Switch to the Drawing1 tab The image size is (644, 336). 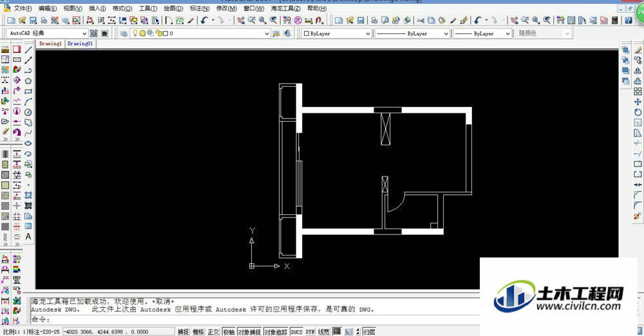click(50, 43)
